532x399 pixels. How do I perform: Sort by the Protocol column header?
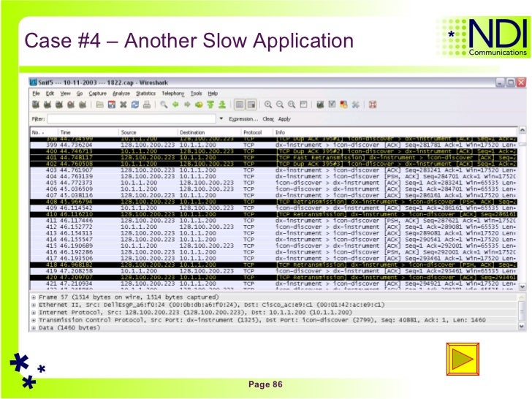click(256, 132)
